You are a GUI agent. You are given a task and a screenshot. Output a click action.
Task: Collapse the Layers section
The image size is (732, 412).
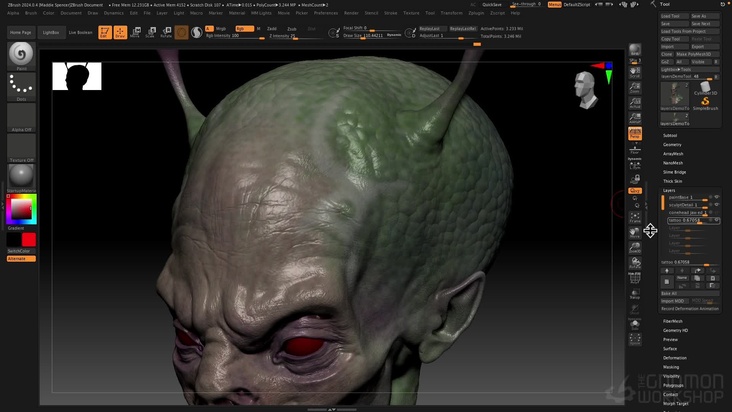tap(669, 190)
